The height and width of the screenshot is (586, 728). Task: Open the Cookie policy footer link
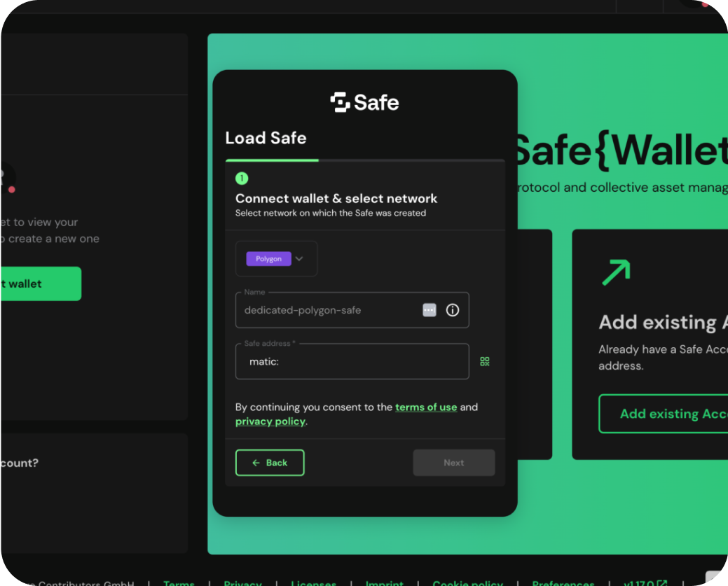467,582
